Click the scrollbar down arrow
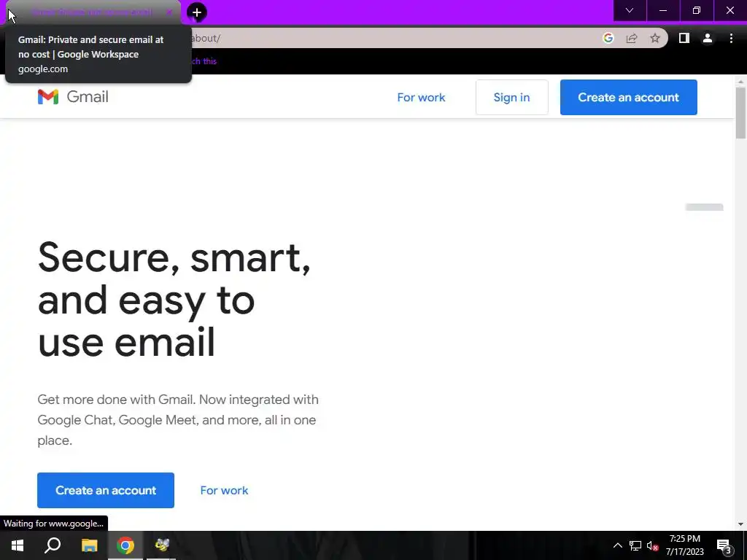This screenshot has height=560, width=747. (740, 524)
